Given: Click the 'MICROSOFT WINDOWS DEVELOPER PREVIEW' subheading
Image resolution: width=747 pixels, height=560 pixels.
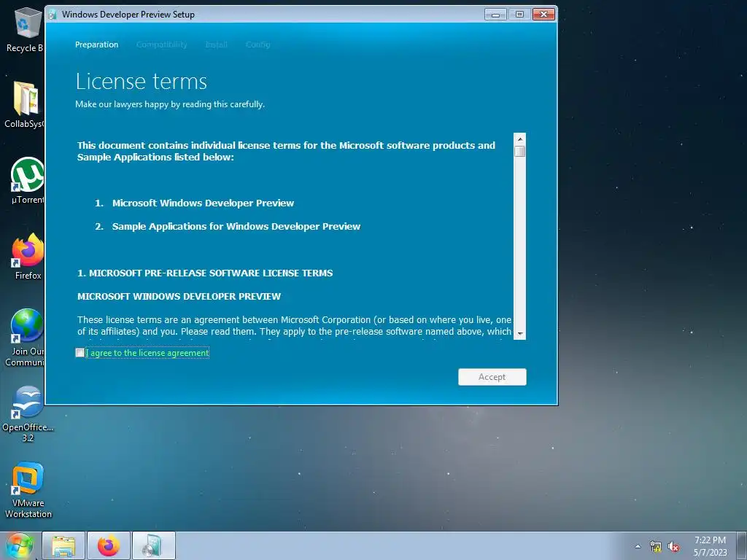Looking at the screenshot, I should click(x=179, y=296).
